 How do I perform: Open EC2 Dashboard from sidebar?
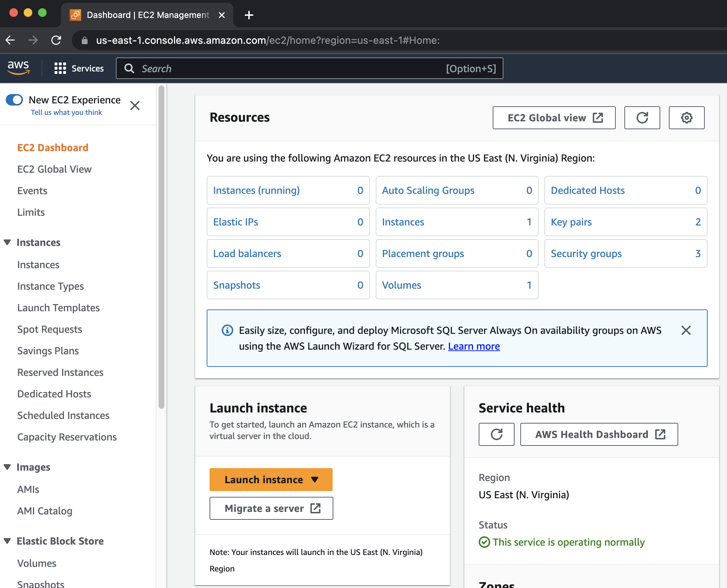53,147
